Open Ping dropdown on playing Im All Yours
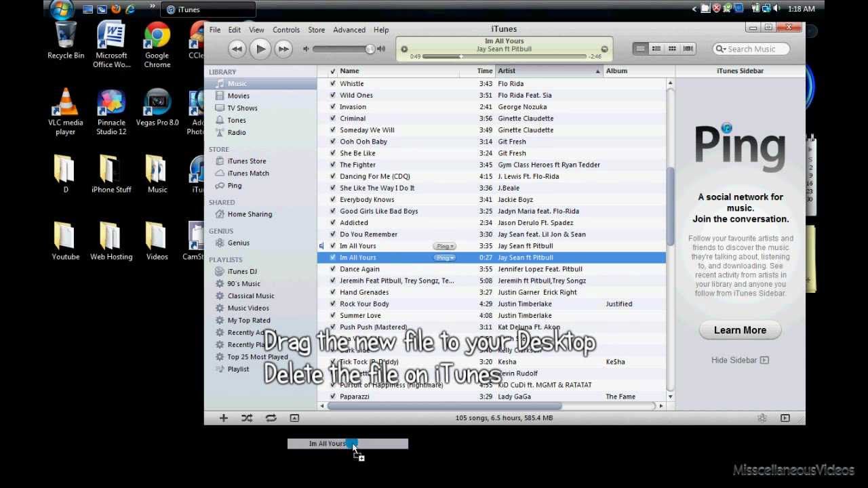This screenshot has width=868, height=488. click(445, 246)
